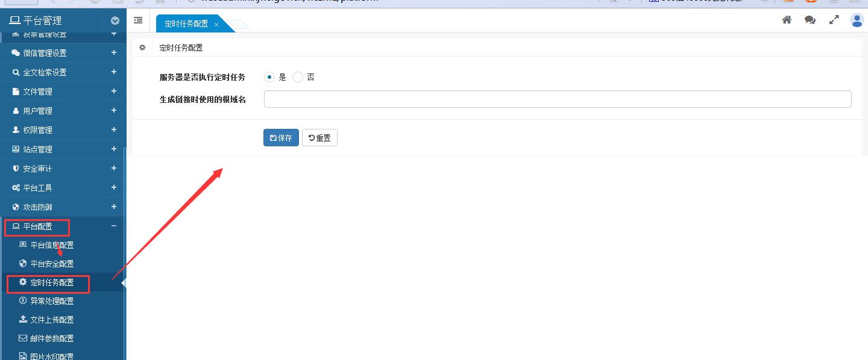Expand the 全文检索设置 plus sign
Image resolution: width=868 pixels, height=360 pixels.
114,72
